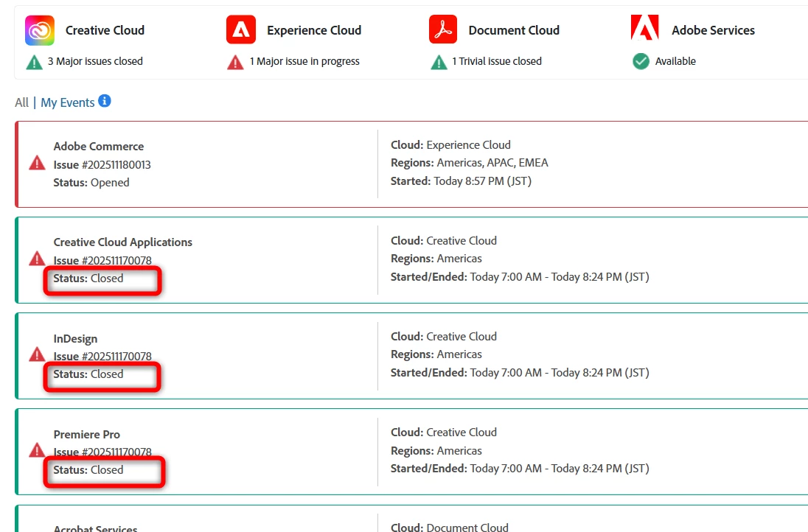Click 'Cloud: Document Cloud' in Acrobat Services card

tap(450, 528)
